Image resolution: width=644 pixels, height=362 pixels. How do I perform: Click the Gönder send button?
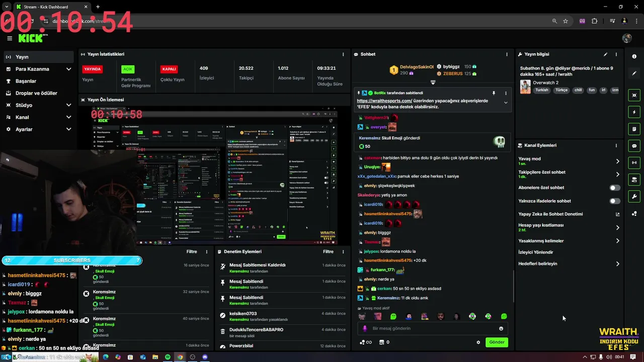click(x=497, y=342)
